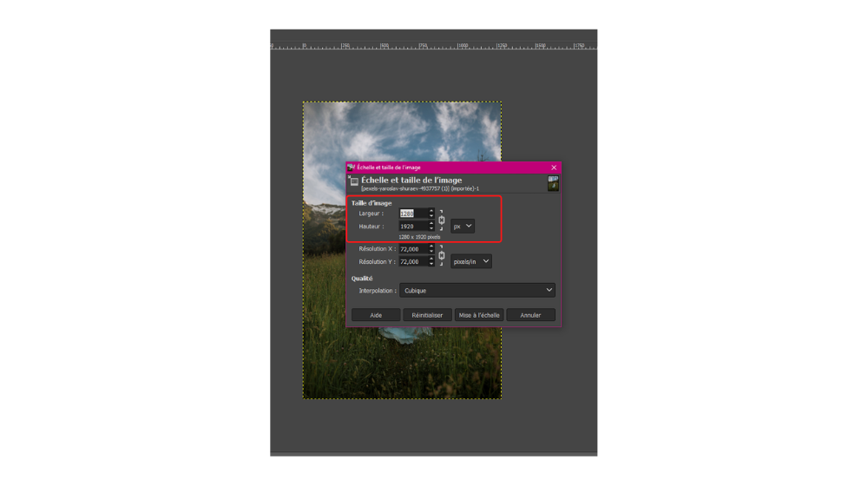The height and width of the screenshot is (486, 868).
Task: Click the Largeur width input field
Action: click(413, 213)
